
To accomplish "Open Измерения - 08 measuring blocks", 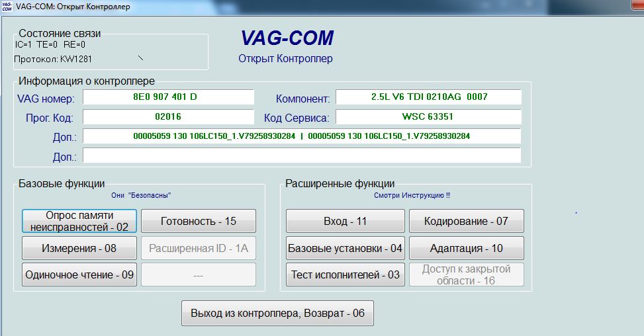I will 79,248.
